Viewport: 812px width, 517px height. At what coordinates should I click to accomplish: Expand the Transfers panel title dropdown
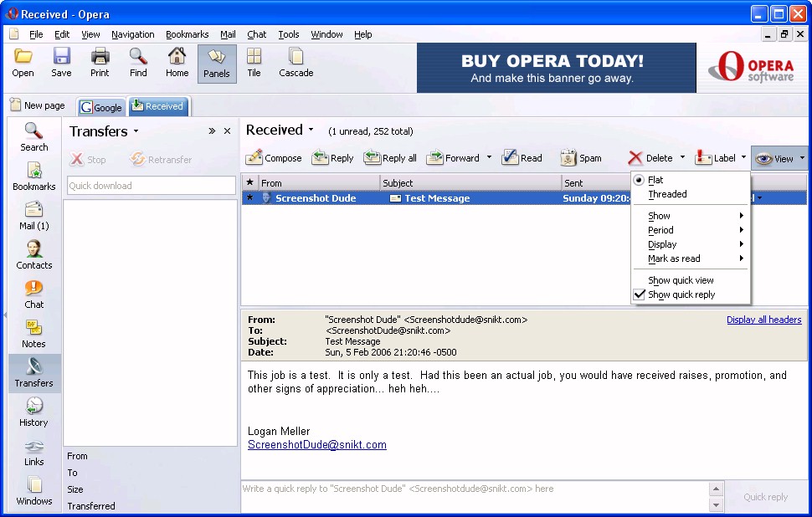136,131
